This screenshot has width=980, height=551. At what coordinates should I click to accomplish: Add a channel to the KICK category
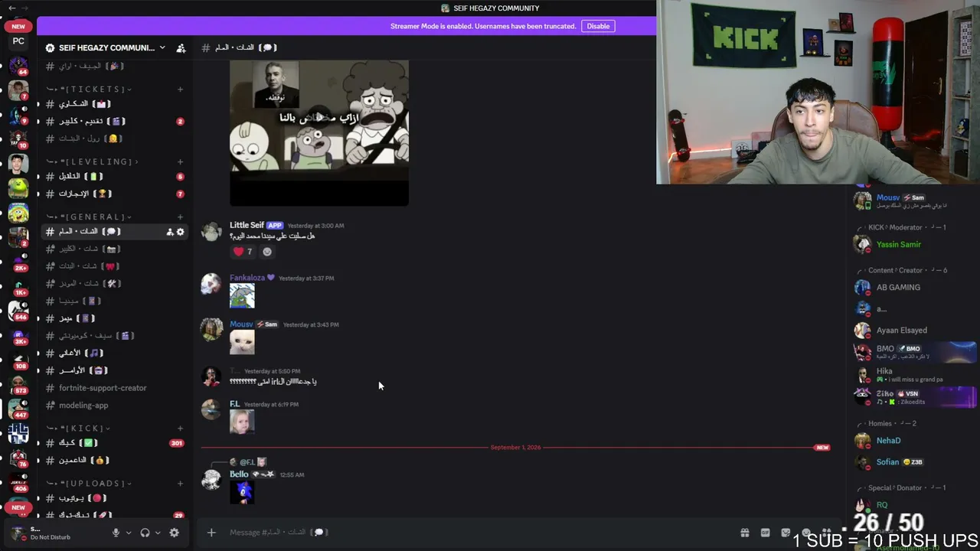click(180, 428)
